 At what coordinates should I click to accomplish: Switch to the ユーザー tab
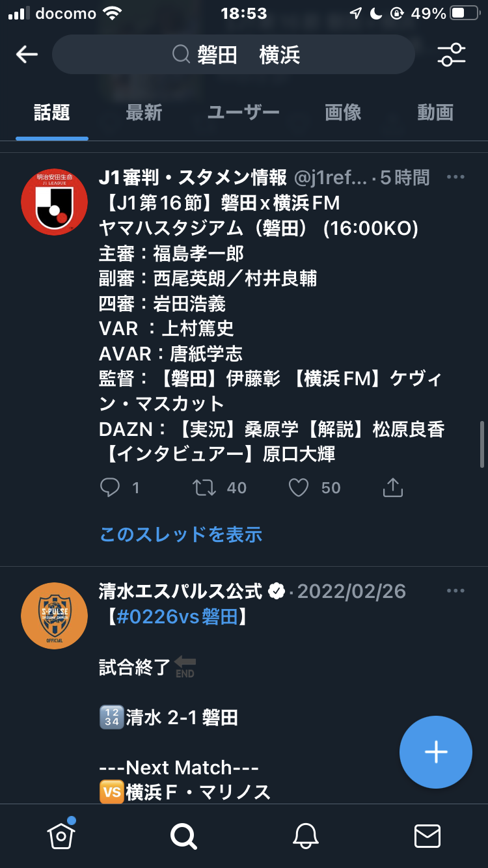tap(243, 113)
